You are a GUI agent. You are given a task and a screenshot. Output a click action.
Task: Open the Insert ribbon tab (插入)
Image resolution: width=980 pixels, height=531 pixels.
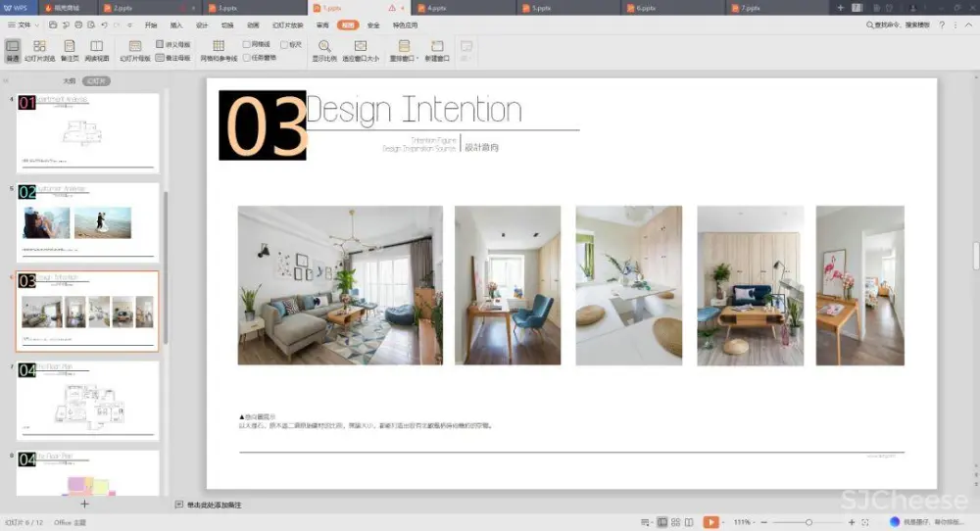(x=176, y=24)
